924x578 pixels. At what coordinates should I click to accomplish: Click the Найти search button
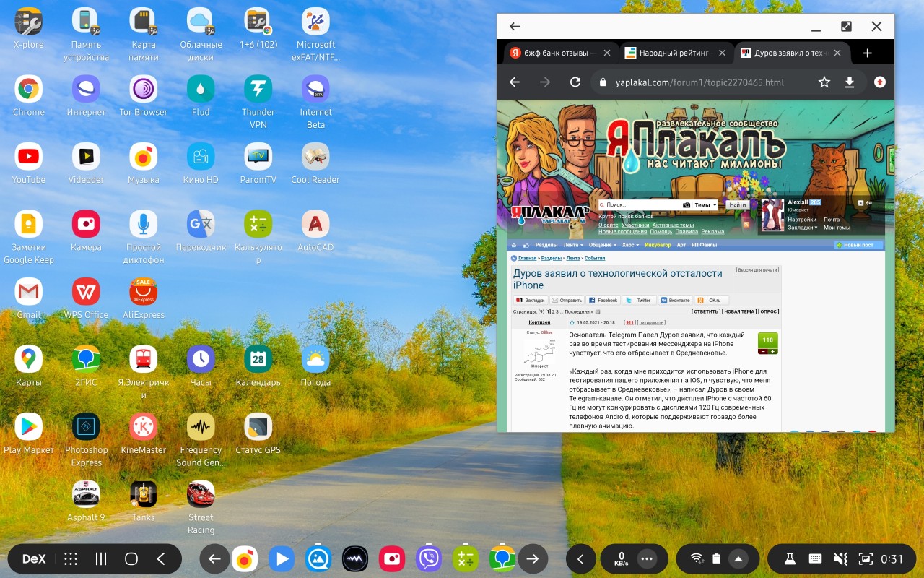[738, 205]
